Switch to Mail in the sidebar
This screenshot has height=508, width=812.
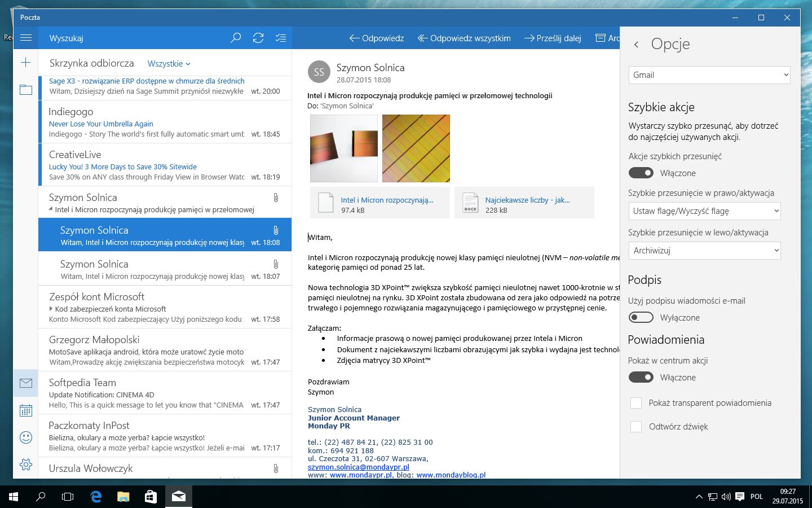tap(25, 383)
